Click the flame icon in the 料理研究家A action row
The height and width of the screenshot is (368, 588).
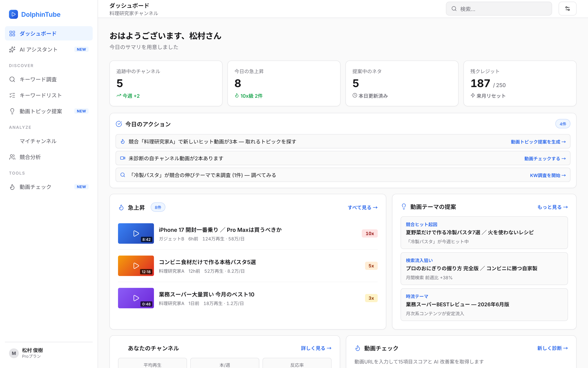(x=123, y=141)
